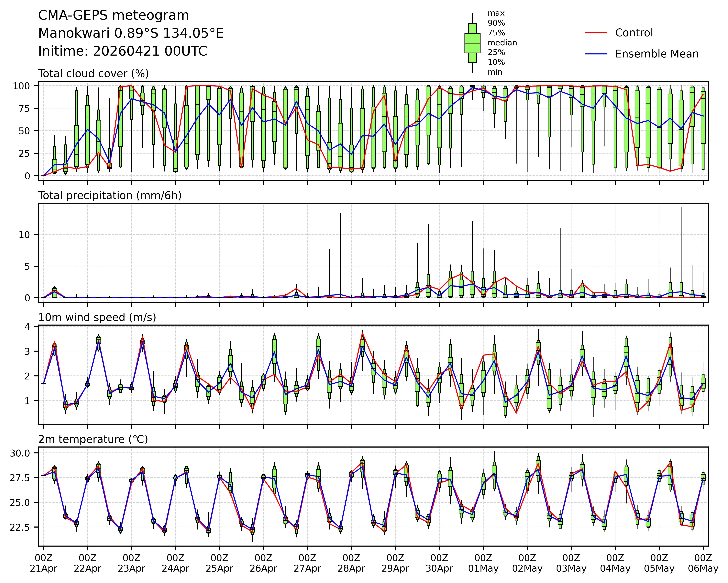Click the red Control legend line

pos(596,33)
